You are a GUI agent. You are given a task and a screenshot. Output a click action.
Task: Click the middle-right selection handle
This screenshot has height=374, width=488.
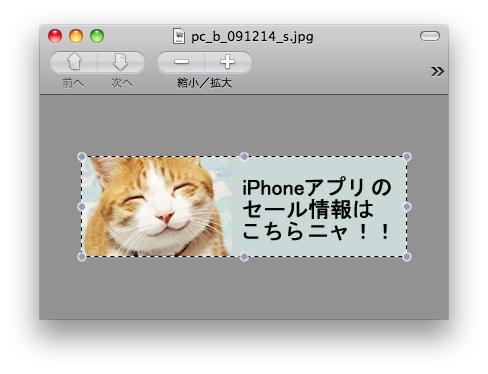[407, 207]
